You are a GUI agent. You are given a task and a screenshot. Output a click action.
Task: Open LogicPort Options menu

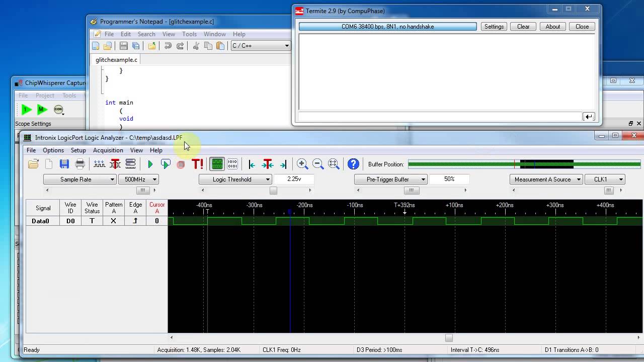(x=53, y=150)
